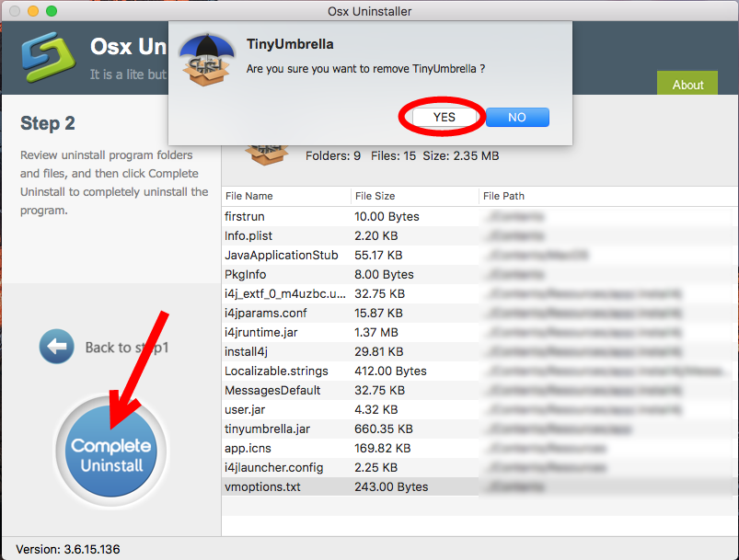The height and width of the screenshot is (560, 739).
Task: Cancel removal by clicking NO
Action: pos(517,117)
